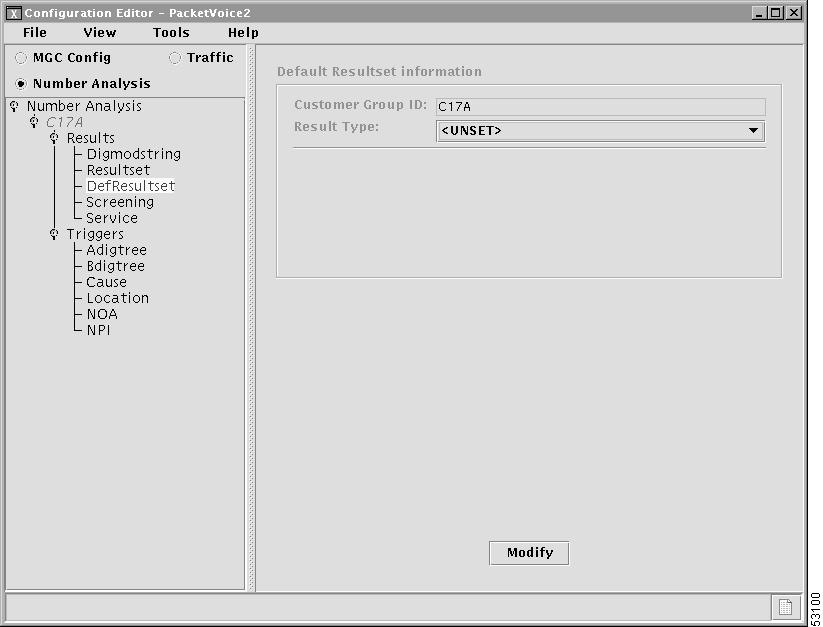Viewport: 823px width, 627px height.
Task: Select the Traffic radio button
Action: tap(175, 58)
